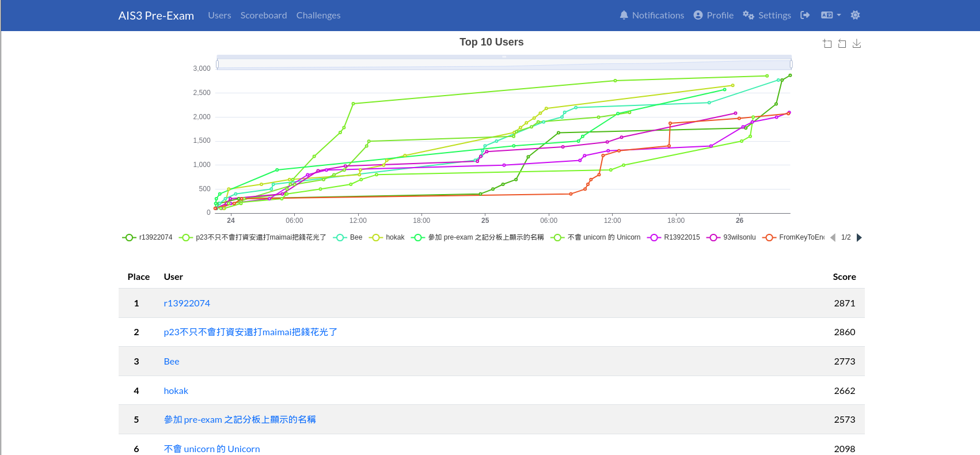Toggle r13922074 series in chart legend
This screenshot has width=980, height=455.
(147, 237)
